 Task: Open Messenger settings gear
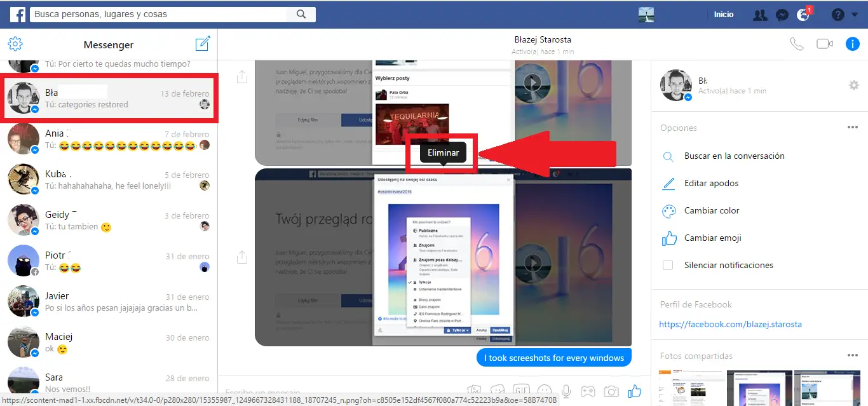(x=15, y=43)
